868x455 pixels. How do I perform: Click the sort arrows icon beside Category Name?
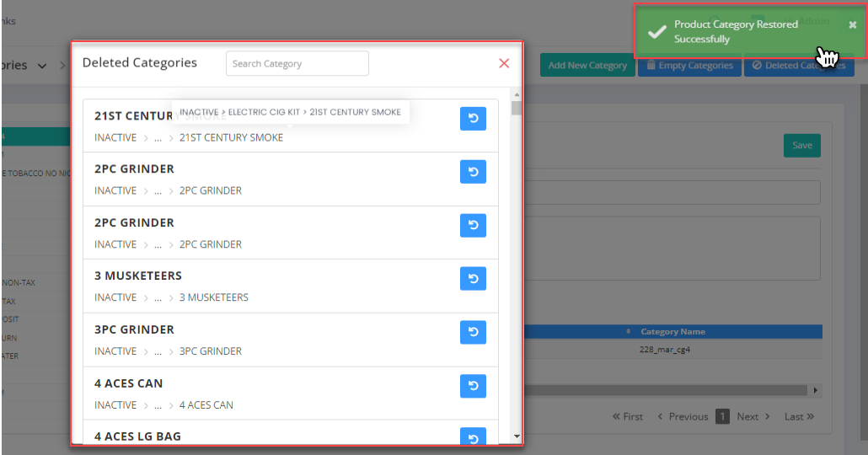pos(628,332)
